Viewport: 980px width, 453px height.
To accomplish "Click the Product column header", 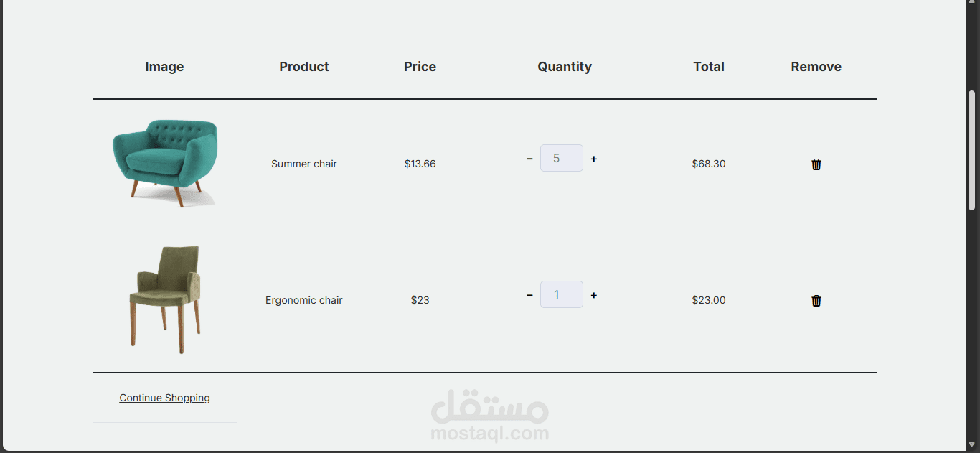I will (x=303, y=67).
